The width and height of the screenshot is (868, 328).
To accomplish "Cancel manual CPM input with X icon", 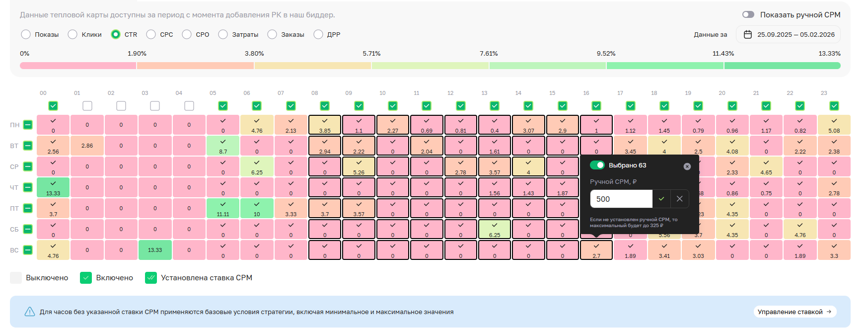I will (679, 199).
